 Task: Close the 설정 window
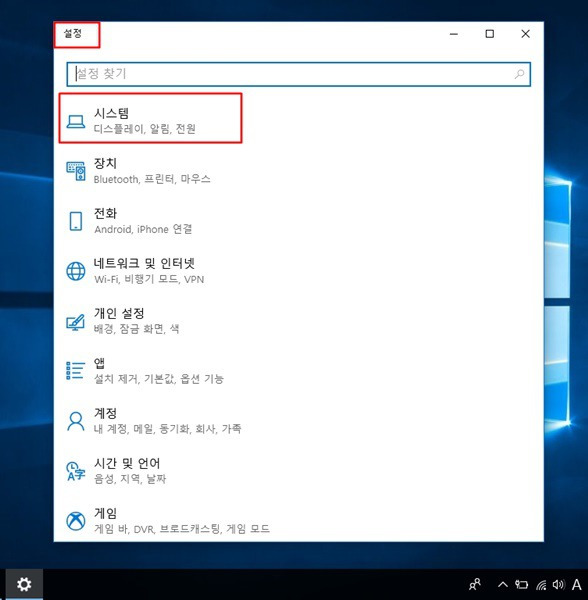pyautogui.click(x=526, y=34)
